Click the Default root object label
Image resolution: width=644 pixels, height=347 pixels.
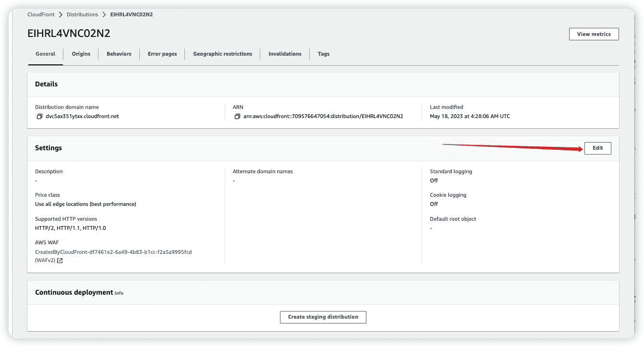(x=453, y=219)
